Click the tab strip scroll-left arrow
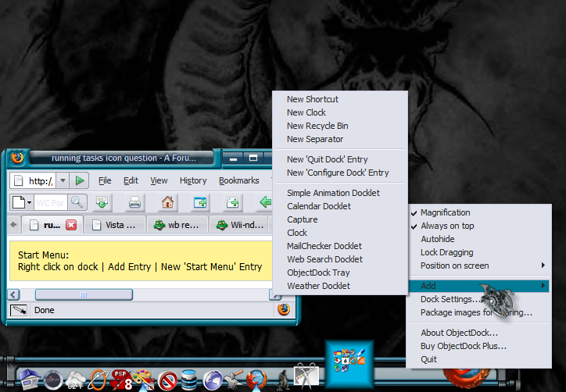Image resolution: width=566 pixels, height=392 pixels. coord(14,225)
